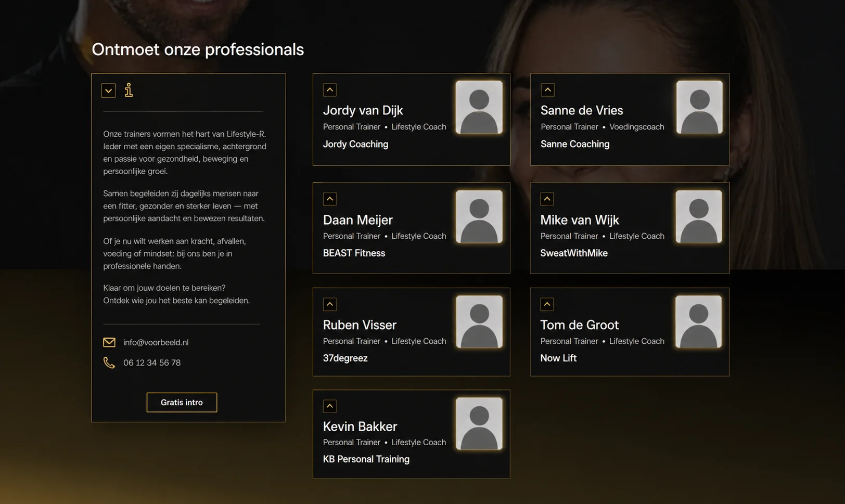Open Mike van Wijk's profile photo
845x504 pixels.
pyautogui.click(x=699, y=216)
